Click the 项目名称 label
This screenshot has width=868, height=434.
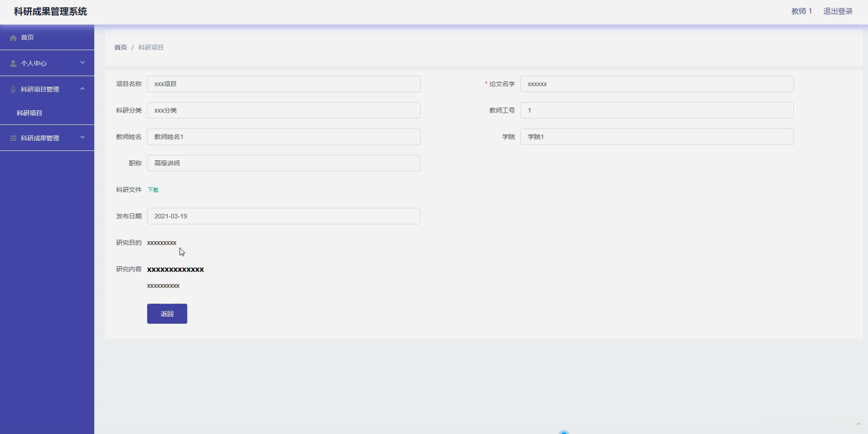coord(129,84)
